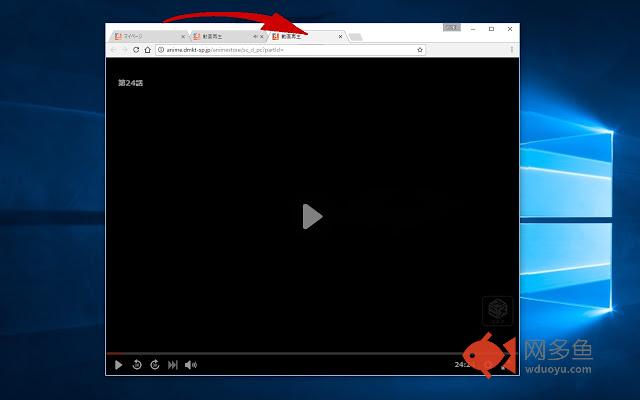Viewport: 640px width, 400px height.
Task: Go forward in the browser
Action: [124, 50]
